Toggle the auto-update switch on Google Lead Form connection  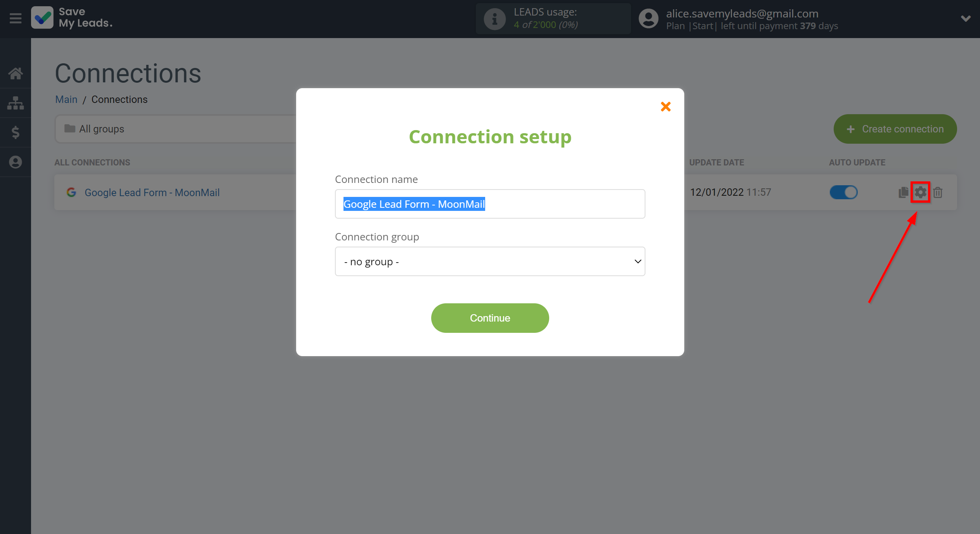coord(843,192)
